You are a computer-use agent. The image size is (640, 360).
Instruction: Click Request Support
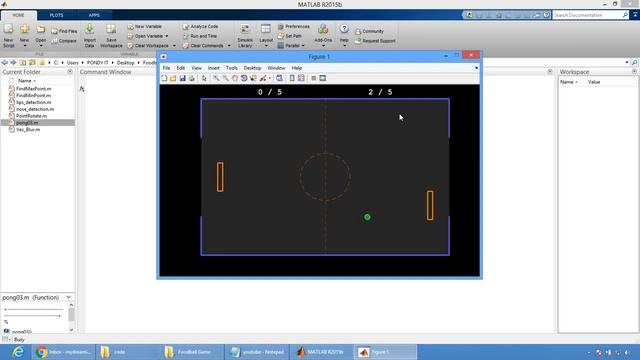[375, 41]
